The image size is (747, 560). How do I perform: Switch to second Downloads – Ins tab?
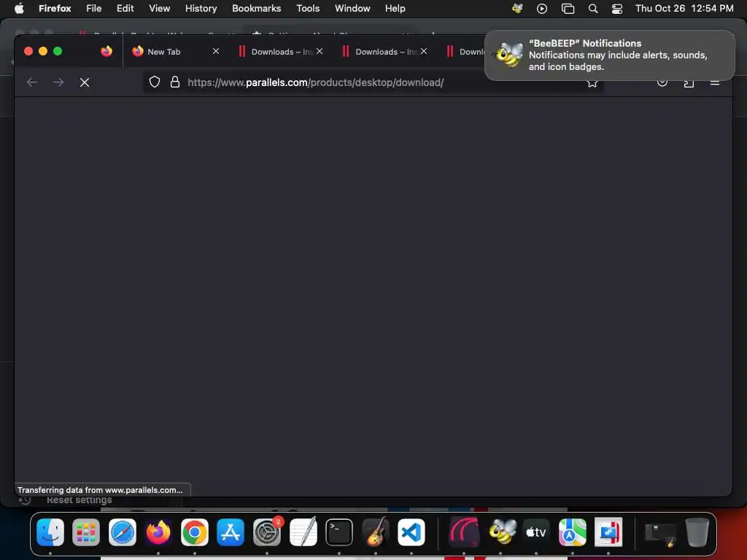(384, 52)
